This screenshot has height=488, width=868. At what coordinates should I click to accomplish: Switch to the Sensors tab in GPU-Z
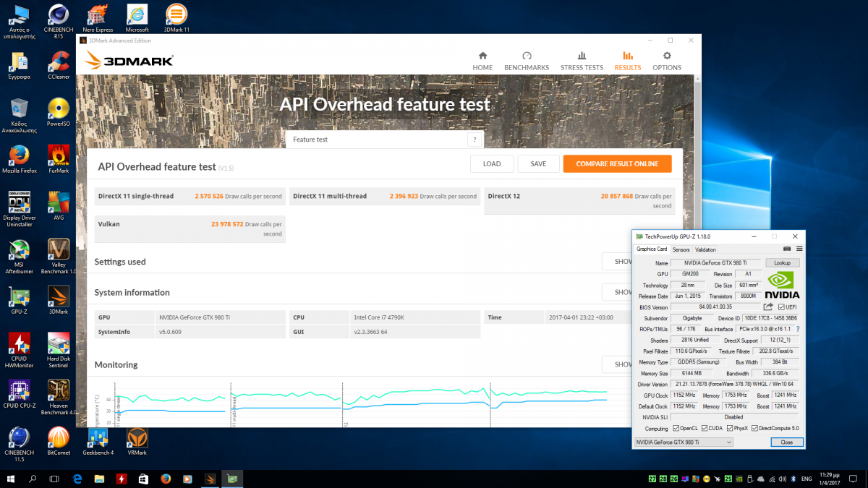681,249
